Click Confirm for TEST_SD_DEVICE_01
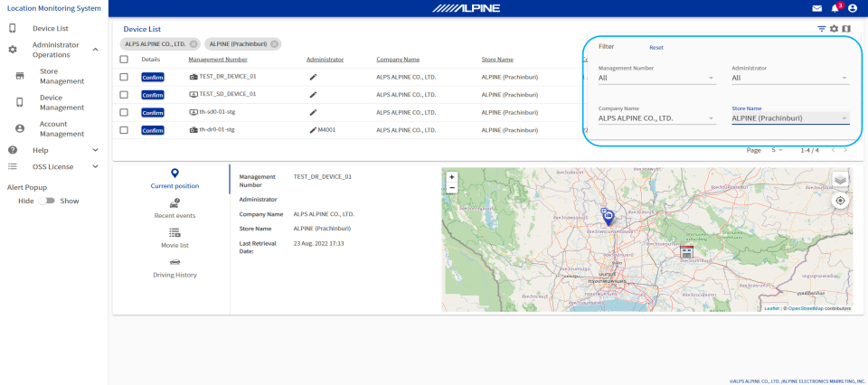This screenshot has height=385, width=868. point(152,95)
